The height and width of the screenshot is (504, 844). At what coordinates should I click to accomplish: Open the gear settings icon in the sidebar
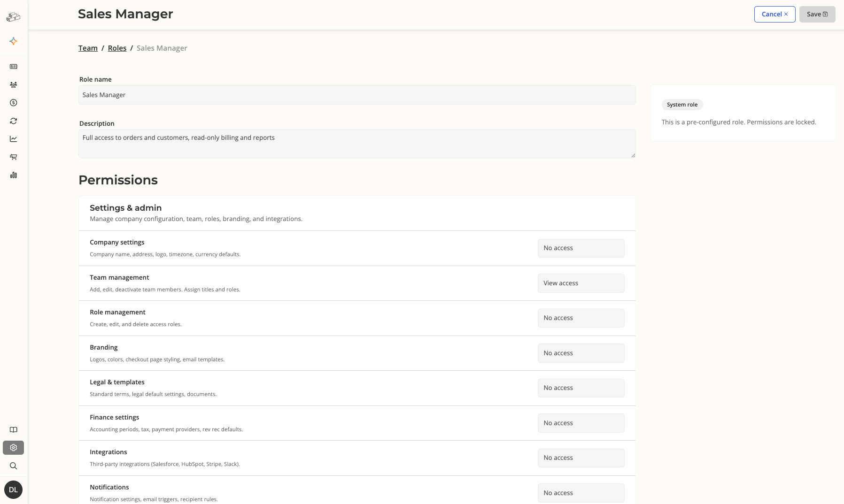click(14, 448)
